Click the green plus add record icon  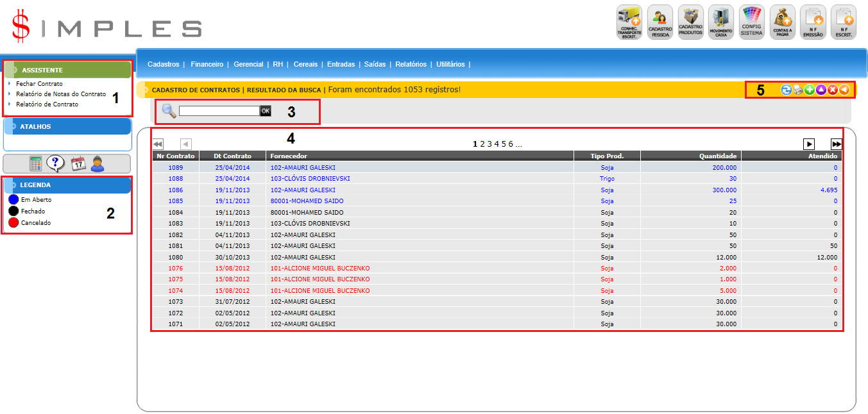[809, 90]
